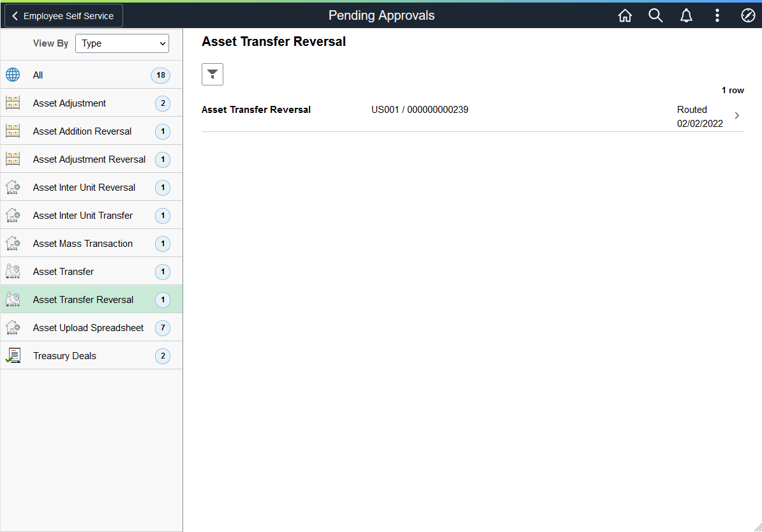The height and width of the screenshot is (532, 762).
Task: Select the Asset Addition Reversal category
Action: tap(91, 131)
